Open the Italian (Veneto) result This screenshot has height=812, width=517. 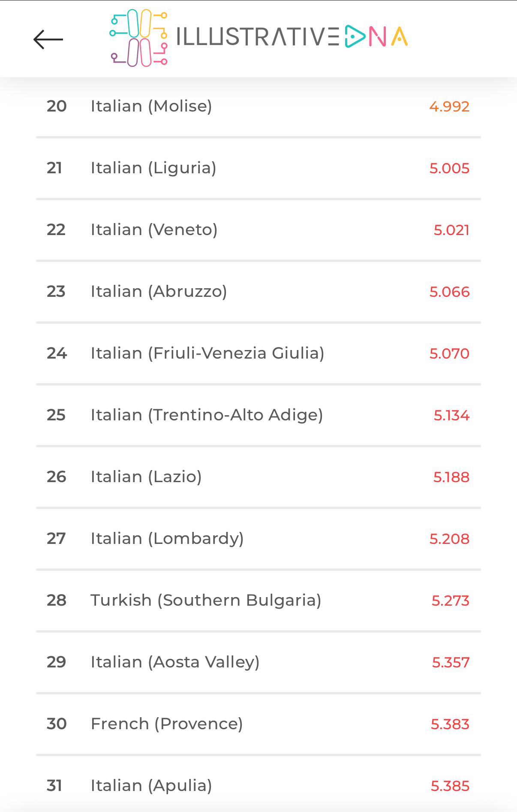(x=258, y=229)
